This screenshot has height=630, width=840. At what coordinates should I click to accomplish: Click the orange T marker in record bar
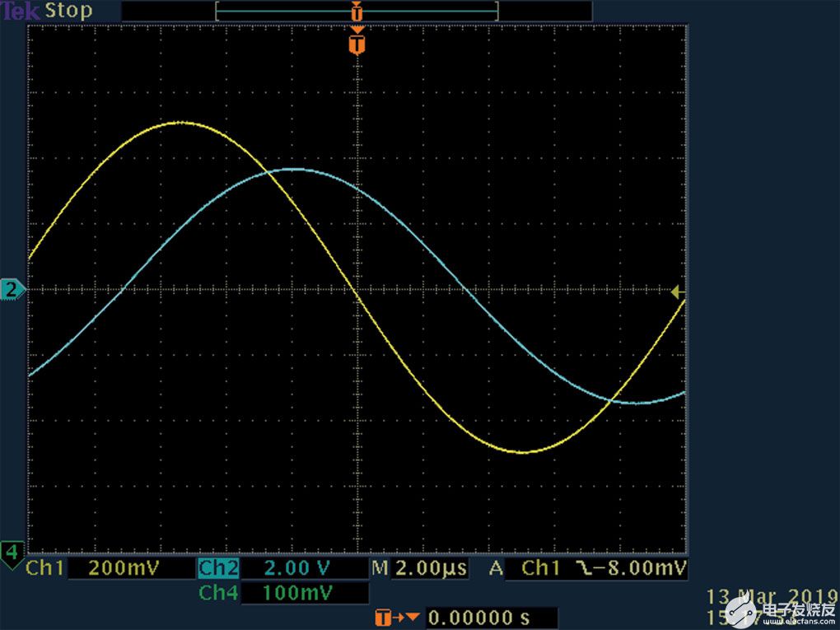point(357,11)
